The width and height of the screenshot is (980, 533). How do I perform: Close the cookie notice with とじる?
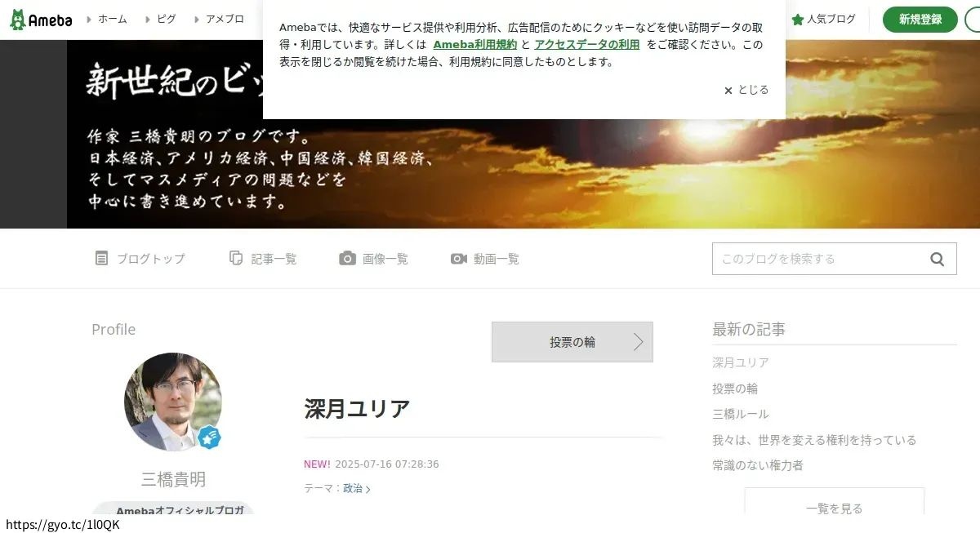pyautogui.click(x=746, y=91)
